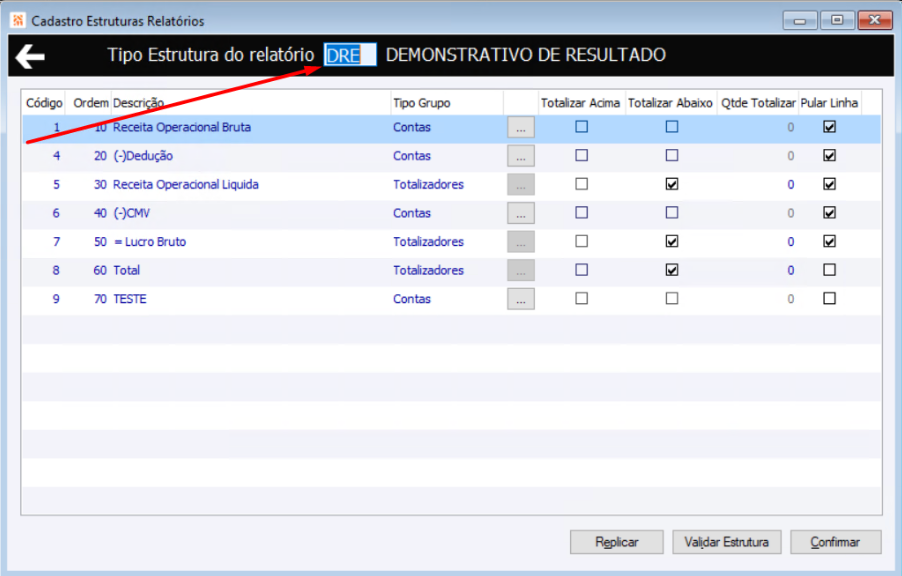The image size is (902, 576).
Task: Click the Totalizar Acima column header
Action: tap(580, 103)
